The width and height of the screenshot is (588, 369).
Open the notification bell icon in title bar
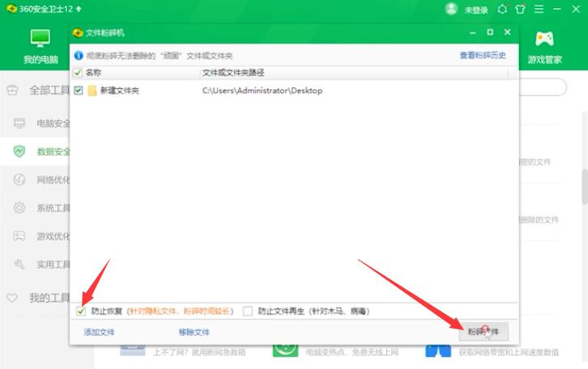pos(502,9)
